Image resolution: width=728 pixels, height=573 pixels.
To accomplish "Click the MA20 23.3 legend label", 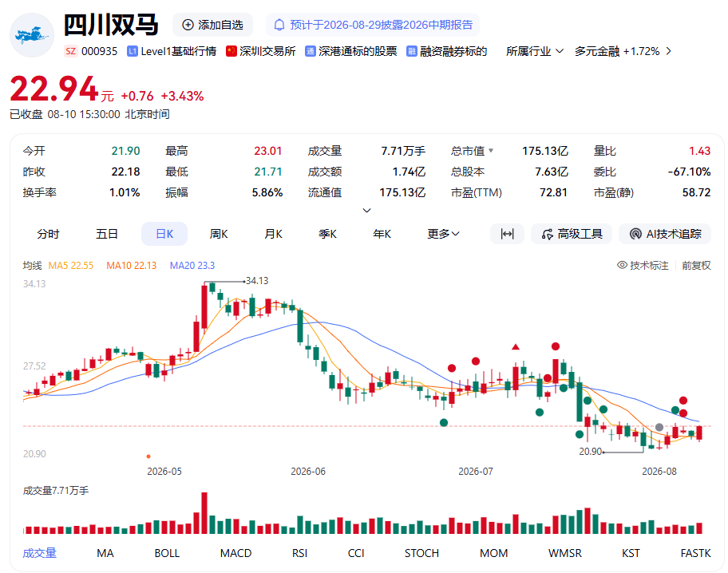I will [192, 265].
